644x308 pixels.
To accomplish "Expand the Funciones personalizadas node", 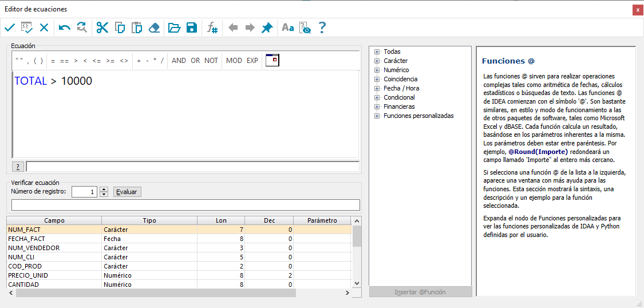I will click(x=376, y=116).
